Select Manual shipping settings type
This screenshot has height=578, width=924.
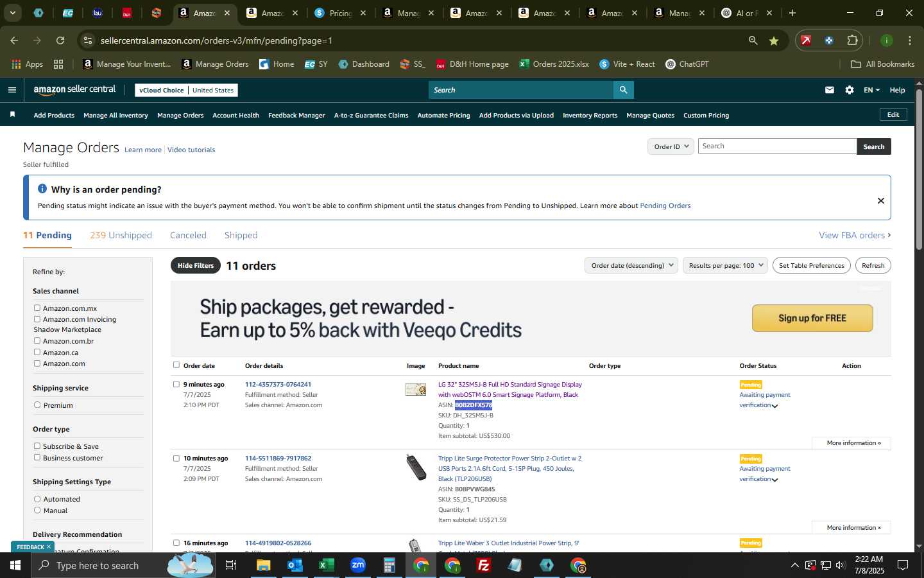[37, 511]
